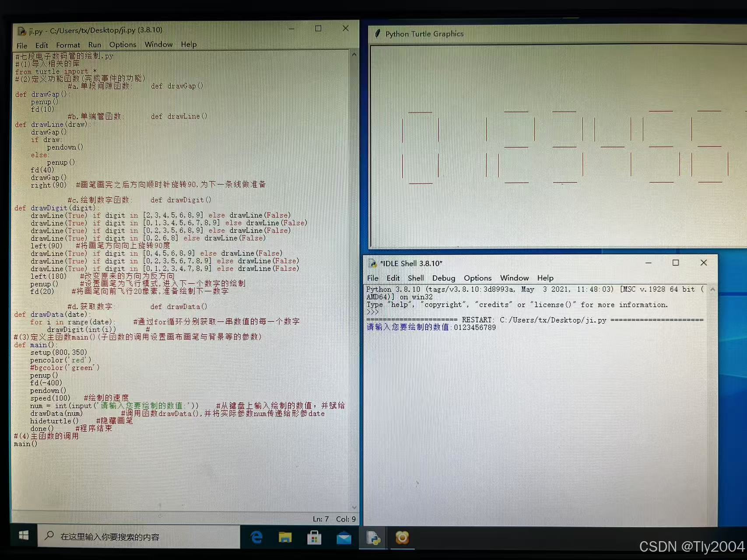The image size is (747, 560).
Task: Click editor scrollbar down arrow
Action: click(354, 507)
